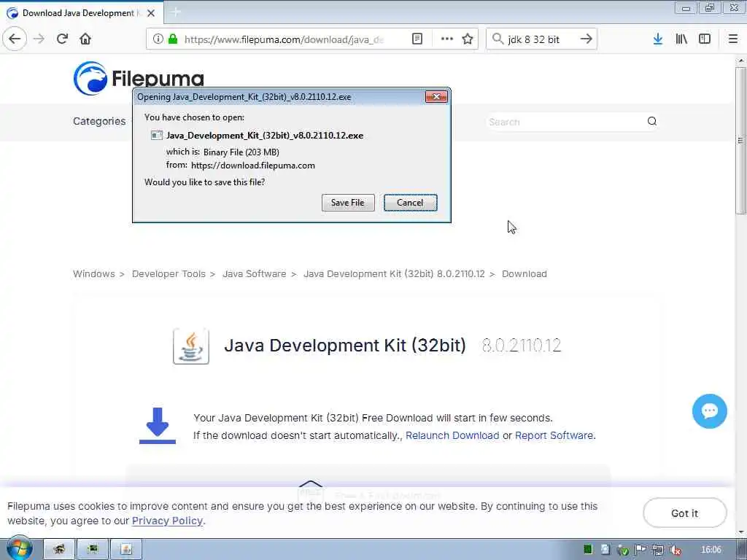Click the Filepuma site search magnifier
Image resolution: width=747 pixels, height=560 pixels.
click(x=651, y=122)
